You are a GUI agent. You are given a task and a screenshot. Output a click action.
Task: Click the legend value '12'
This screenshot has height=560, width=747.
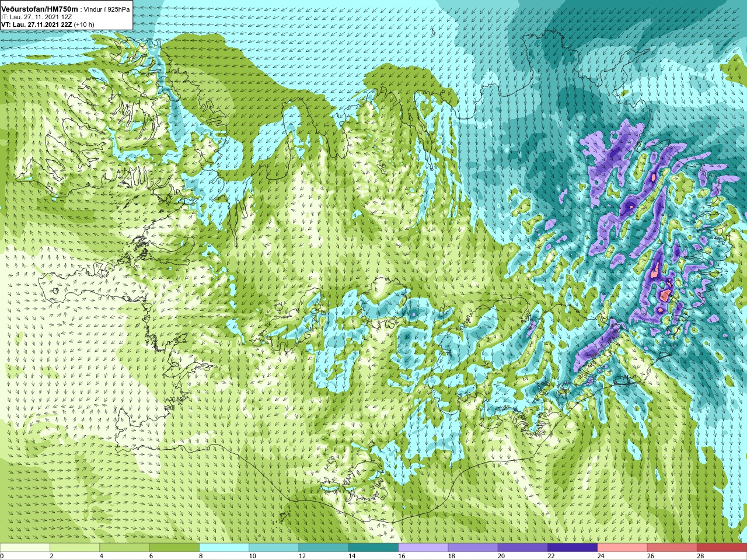click(302, 556)
